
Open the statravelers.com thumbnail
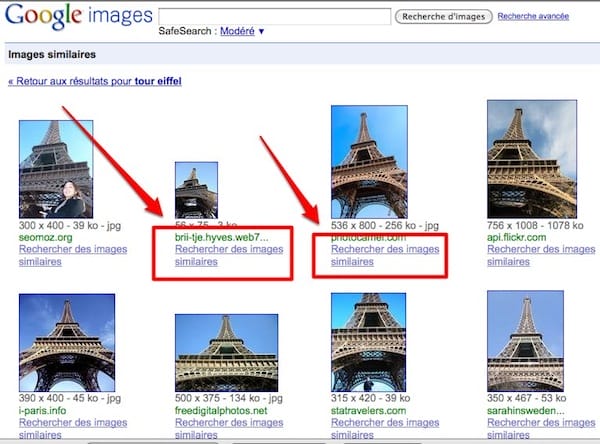(368, 342)
